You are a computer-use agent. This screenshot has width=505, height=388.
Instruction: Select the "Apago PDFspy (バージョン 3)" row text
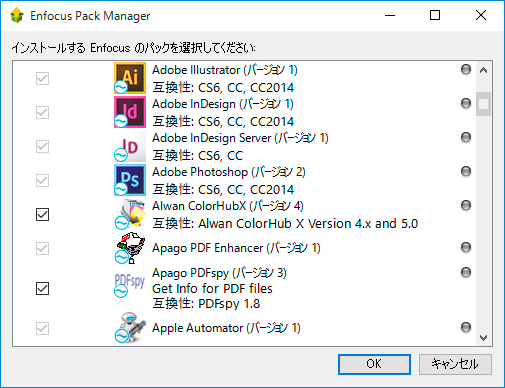tap(219, 273)
